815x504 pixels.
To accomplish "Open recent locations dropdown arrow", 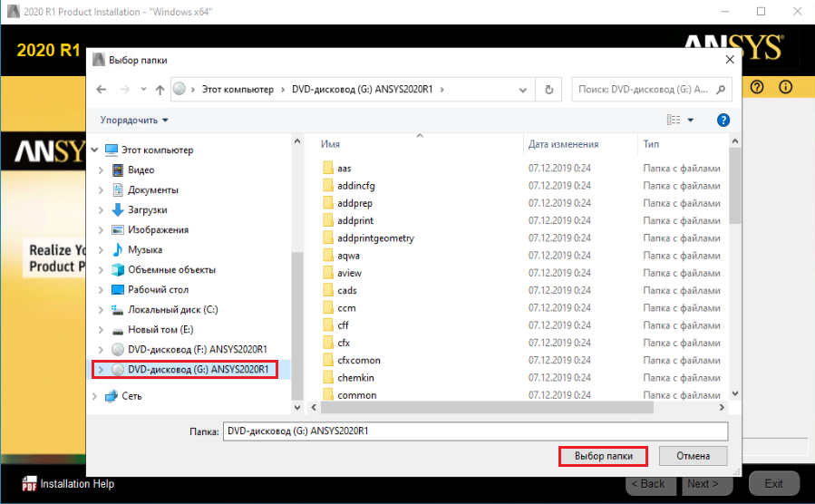I will pos(143,90).
